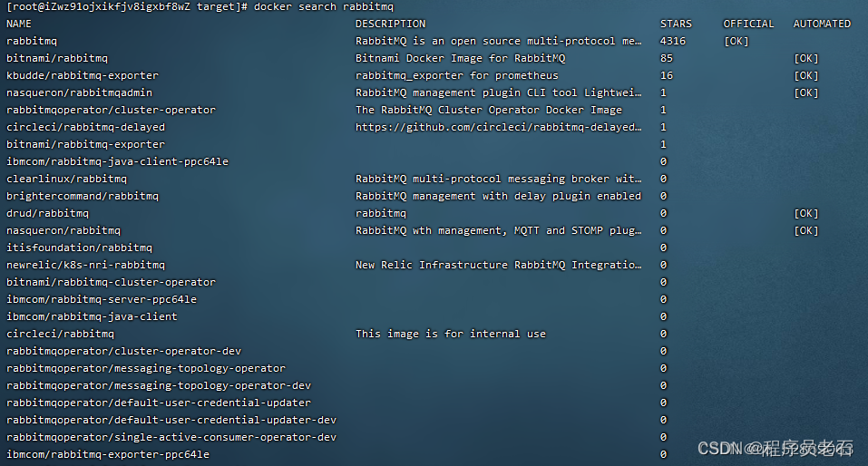The image size is (868, 466).
Task: Click the 'docker search rabbitmq' command text
Action: (323, 6)
